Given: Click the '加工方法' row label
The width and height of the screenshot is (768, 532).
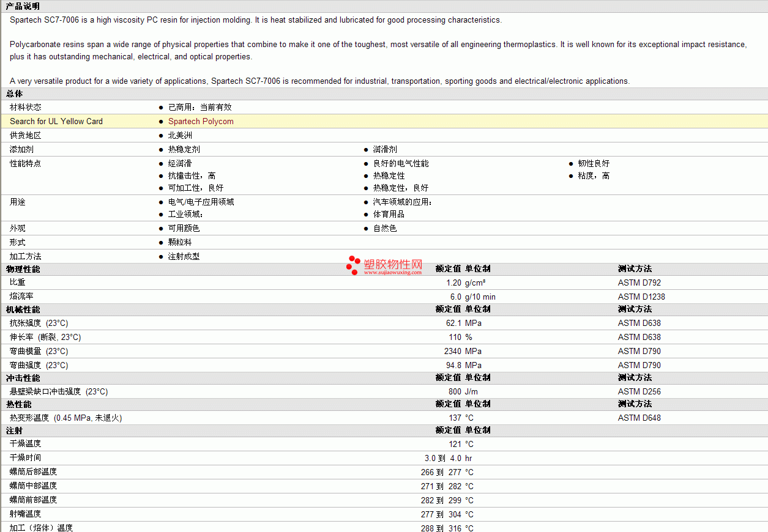Looking at the screenshot, I should (x=26, y=256).
